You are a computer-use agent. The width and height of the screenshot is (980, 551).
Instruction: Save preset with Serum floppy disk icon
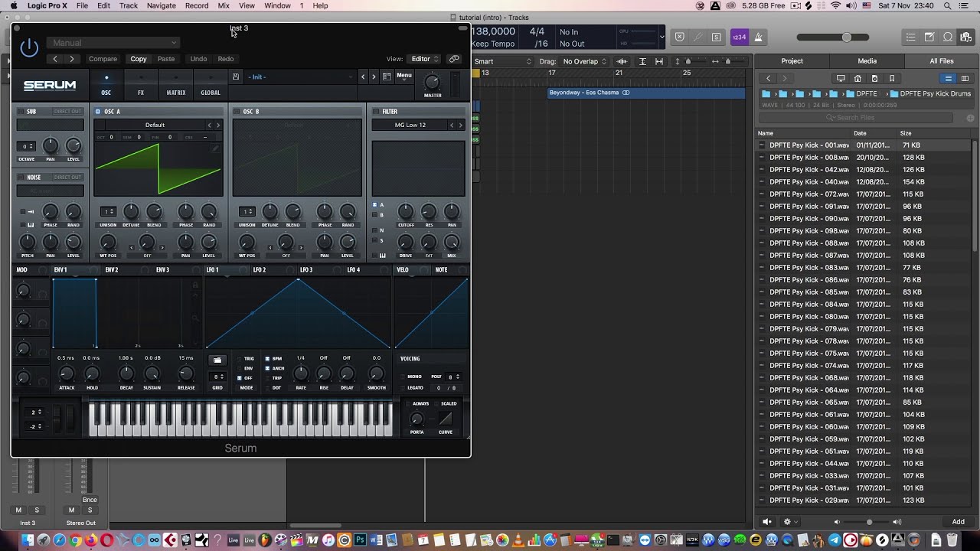[235, 77]
